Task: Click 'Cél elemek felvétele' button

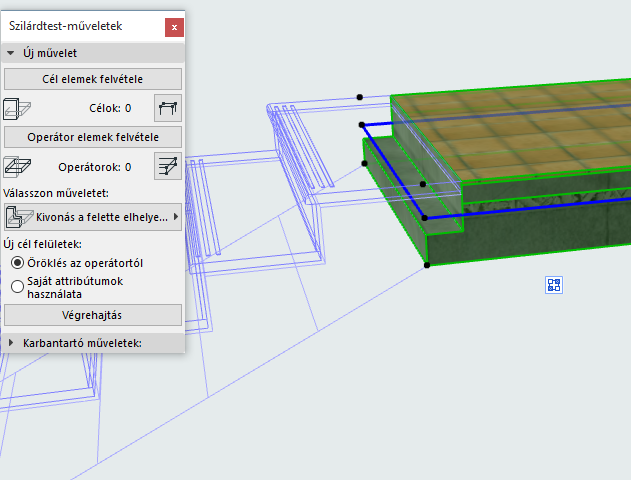Action: tap(93, 79)
